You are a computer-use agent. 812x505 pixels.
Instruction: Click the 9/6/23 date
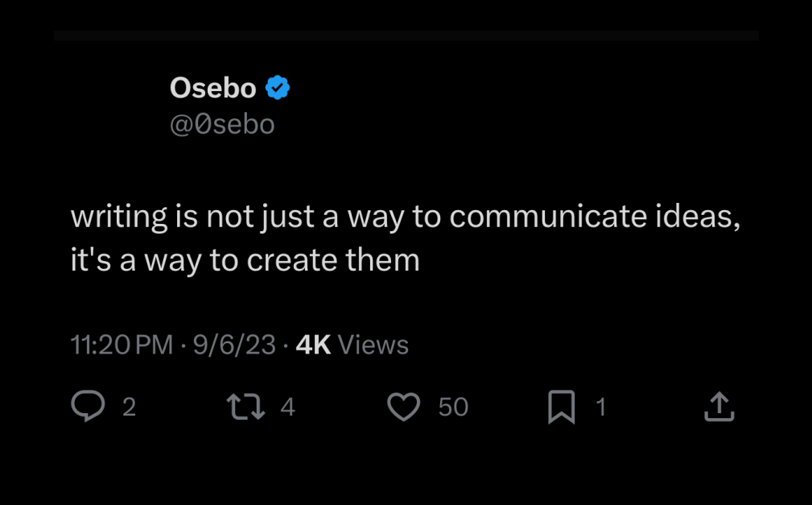(234, 346)
